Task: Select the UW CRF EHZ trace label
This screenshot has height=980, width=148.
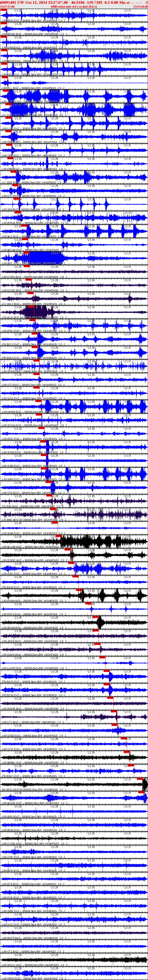Action: coord(34,857)
